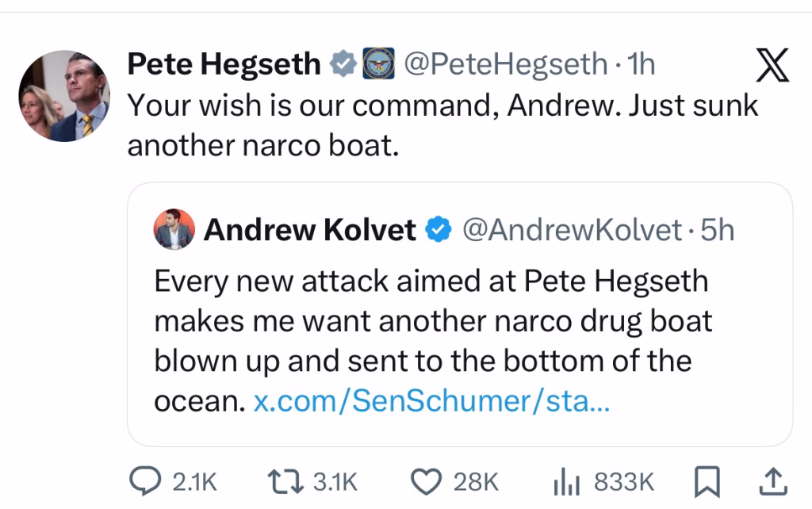Click the Andrew Kolvet display name
The height and width of the screenshot is (509, 812).
[310, 230]
